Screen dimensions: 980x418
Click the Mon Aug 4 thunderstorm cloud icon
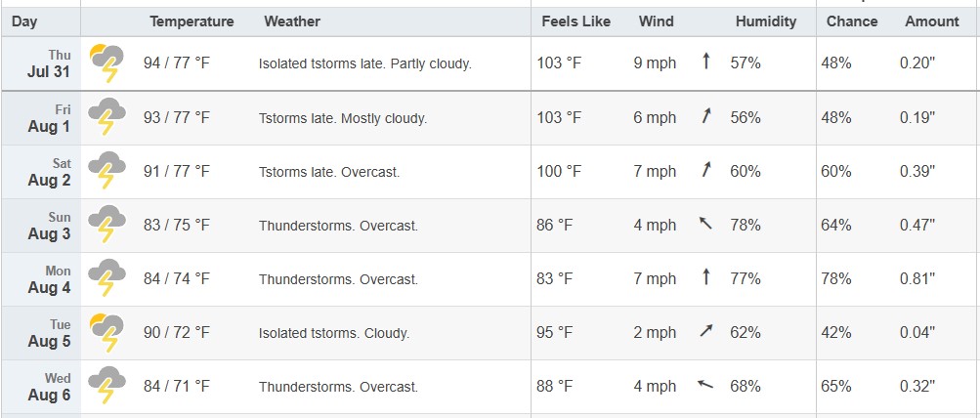[107, 278]
